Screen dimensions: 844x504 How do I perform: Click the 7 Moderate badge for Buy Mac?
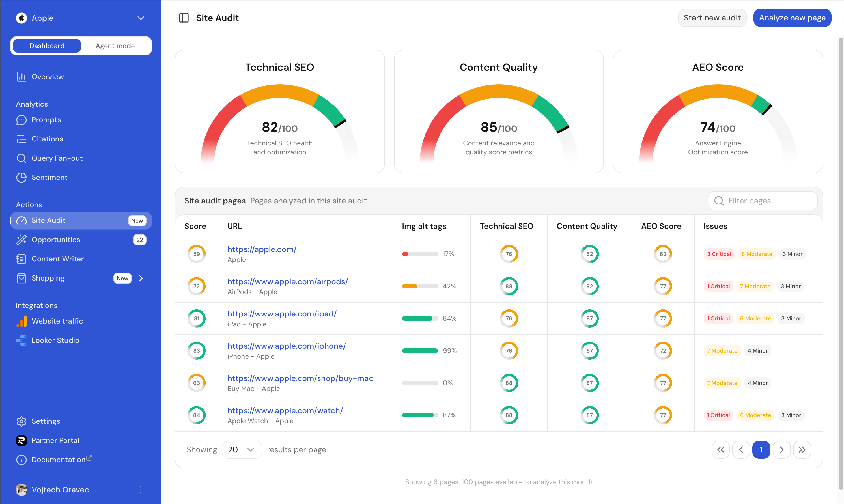(722, 383)
